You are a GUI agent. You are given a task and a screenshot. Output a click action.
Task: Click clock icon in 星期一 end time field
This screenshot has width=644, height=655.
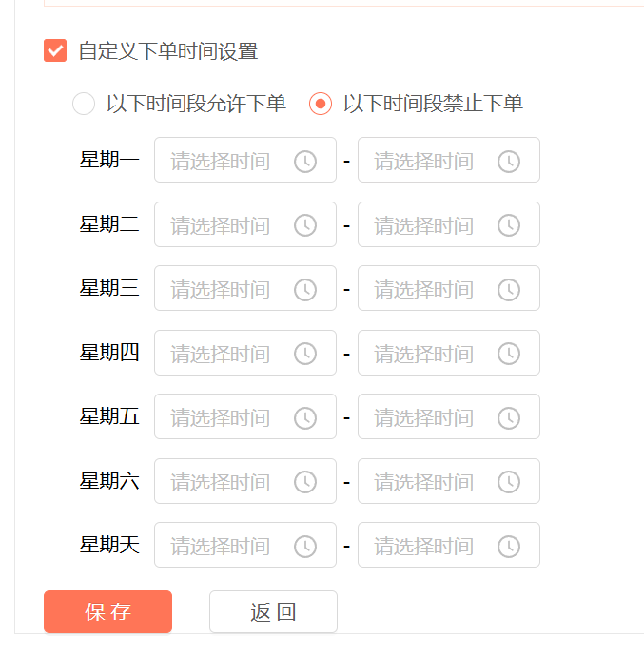[x=509, y=162]
